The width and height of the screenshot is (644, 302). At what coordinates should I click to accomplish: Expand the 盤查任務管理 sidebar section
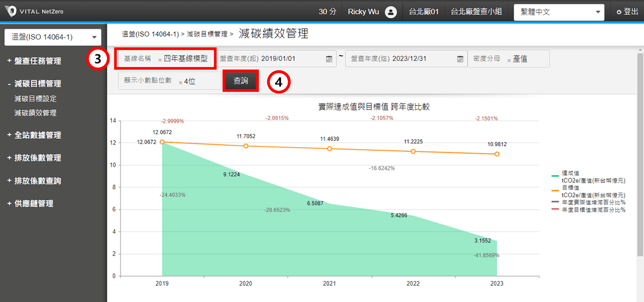[37, 61]
